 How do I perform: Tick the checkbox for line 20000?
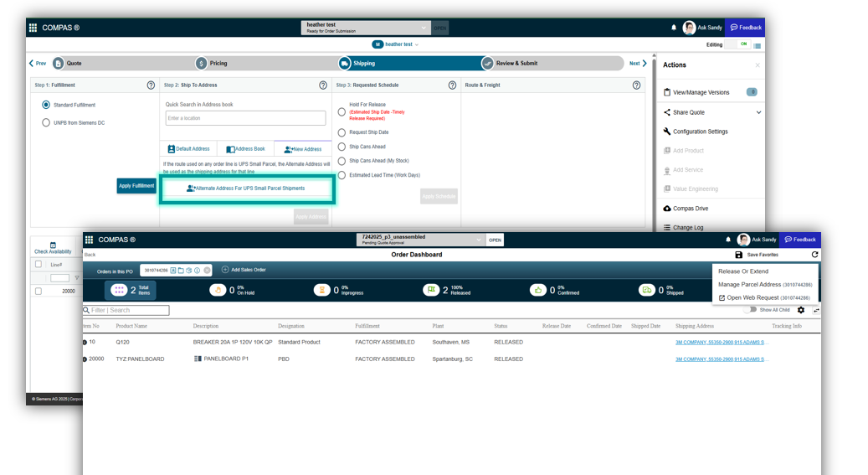coord(39,291)
